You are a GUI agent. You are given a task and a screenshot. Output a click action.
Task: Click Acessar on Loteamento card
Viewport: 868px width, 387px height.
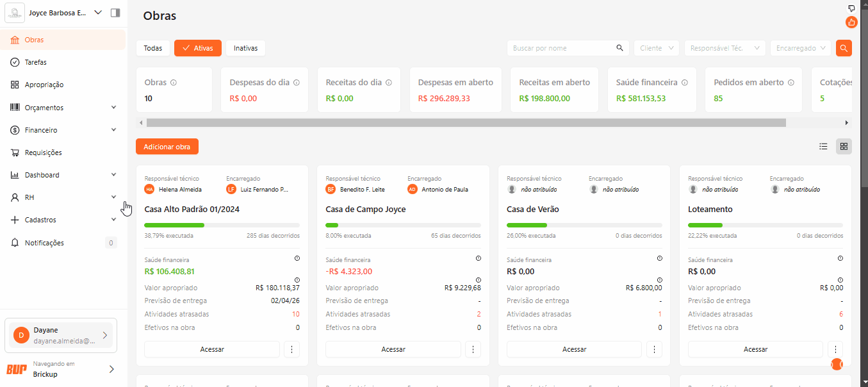[756, 349]
